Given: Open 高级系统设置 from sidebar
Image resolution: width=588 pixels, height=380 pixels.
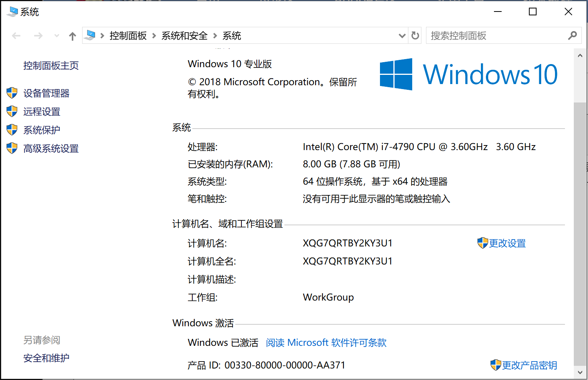Looking at the screenshot, I should (51, 149).
